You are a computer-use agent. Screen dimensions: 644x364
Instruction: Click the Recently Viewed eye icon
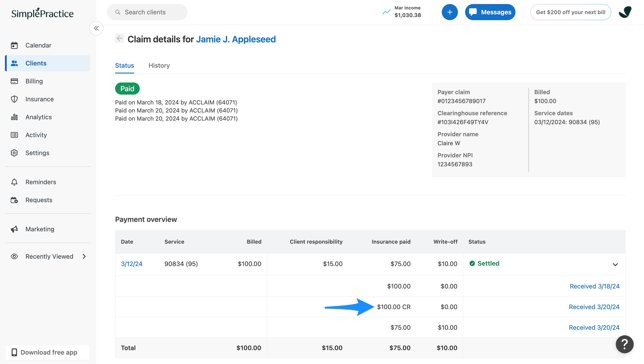click(x=14, y=256)
